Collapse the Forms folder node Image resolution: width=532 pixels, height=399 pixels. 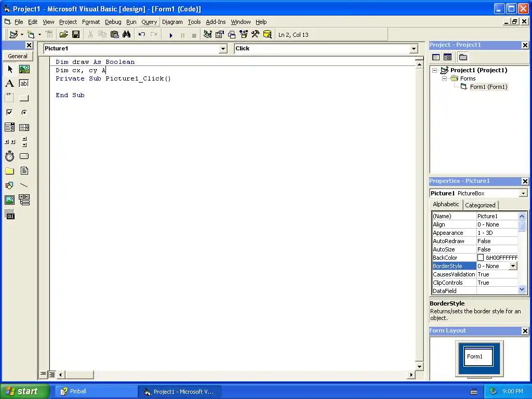pyautogui.click(x=445, y=79)
